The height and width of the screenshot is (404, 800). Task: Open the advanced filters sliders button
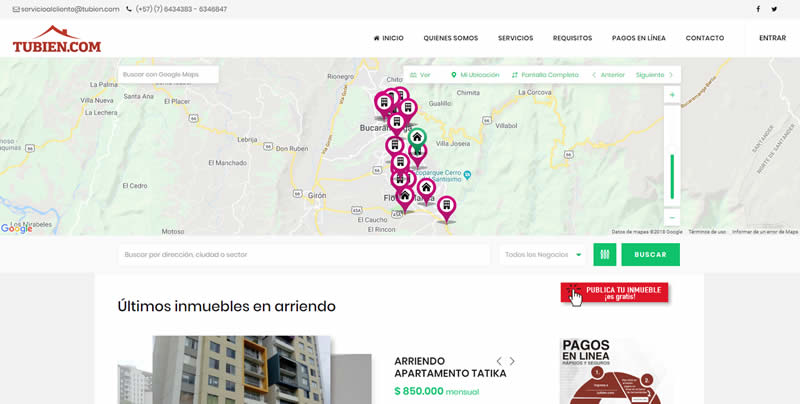click(605, 255)
